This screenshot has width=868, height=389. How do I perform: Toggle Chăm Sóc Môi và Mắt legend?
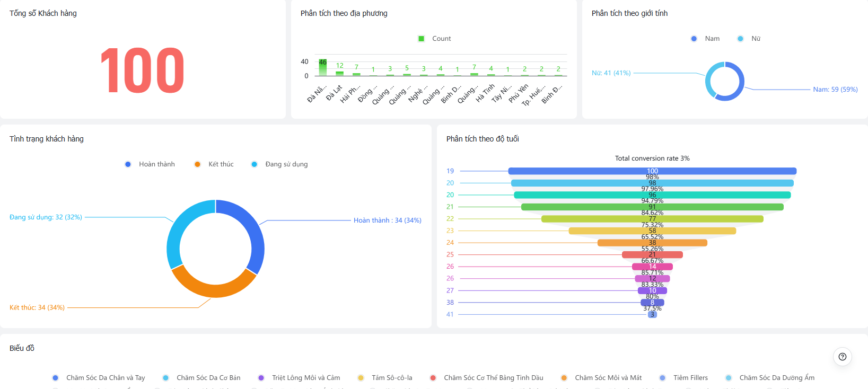pyautogui.click(x=601, y=378)
